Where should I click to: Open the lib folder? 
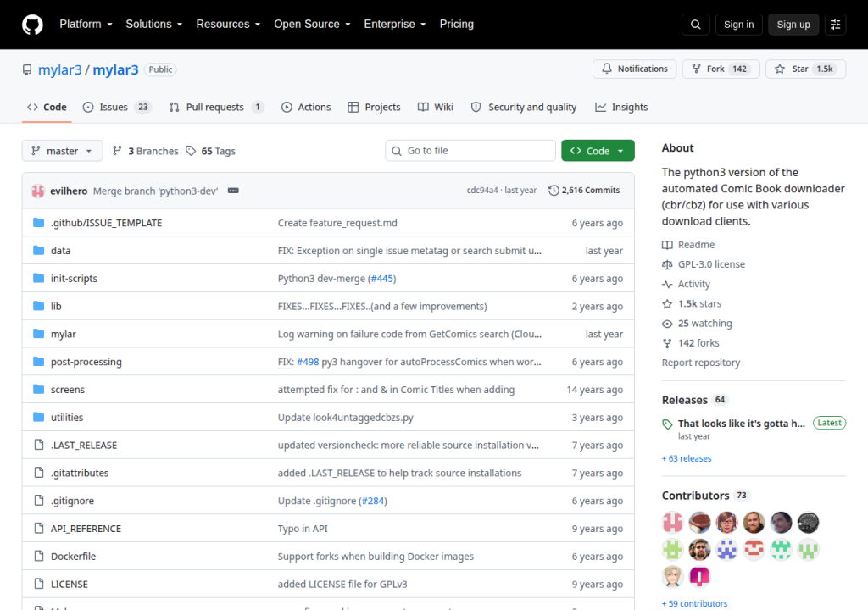click(x=56, y=306)
